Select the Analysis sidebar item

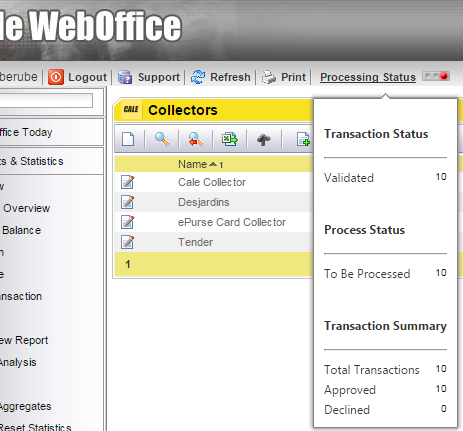[x=18, y=362]
